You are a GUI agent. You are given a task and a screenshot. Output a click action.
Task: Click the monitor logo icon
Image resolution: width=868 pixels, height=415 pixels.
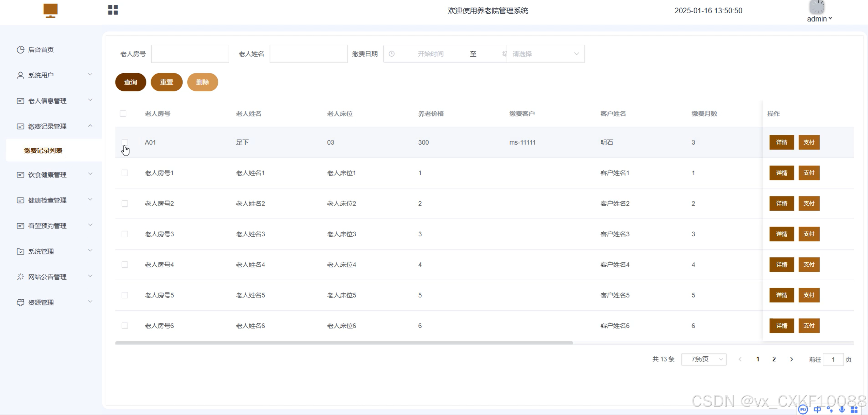pos(50,10)
